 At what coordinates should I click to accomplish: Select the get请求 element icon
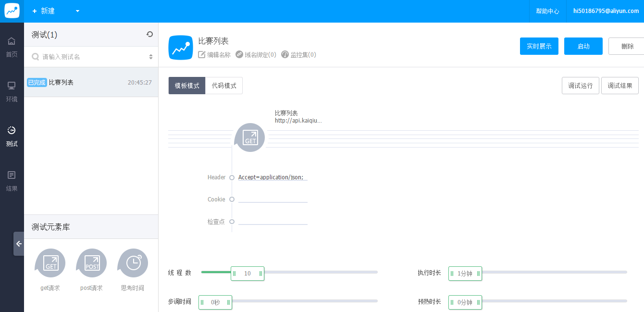pyautogui.click(x=50, y=263)
